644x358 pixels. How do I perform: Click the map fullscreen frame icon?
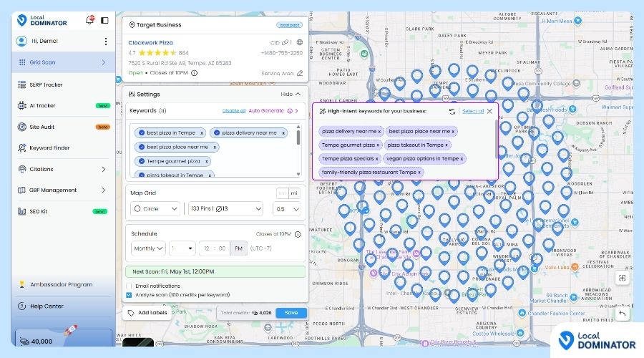click(x=623, y=278)
